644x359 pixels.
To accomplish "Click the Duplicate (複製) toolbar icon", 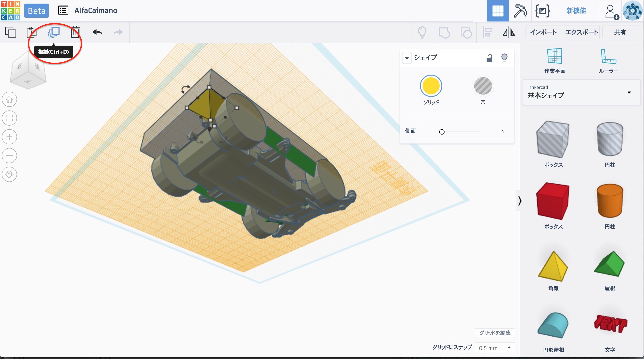I will tap(53, 32).
